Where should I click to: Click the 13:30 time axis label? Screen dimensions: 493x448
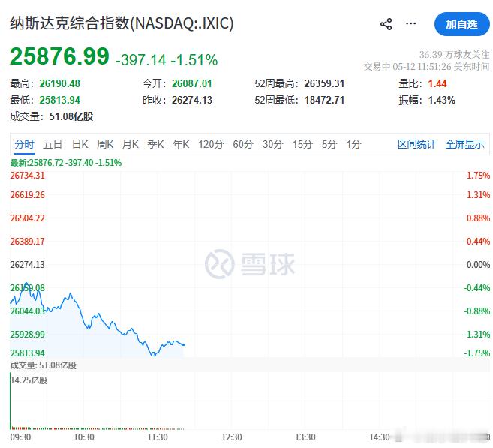[x=305, y=437]
